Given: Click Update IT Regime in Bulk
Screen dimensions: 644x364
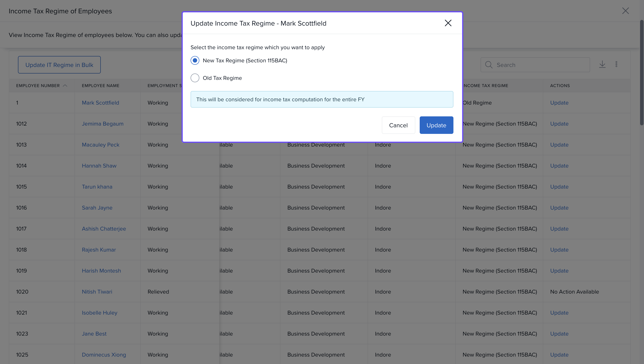Looking at the screenshot, I should click(59, 65).
